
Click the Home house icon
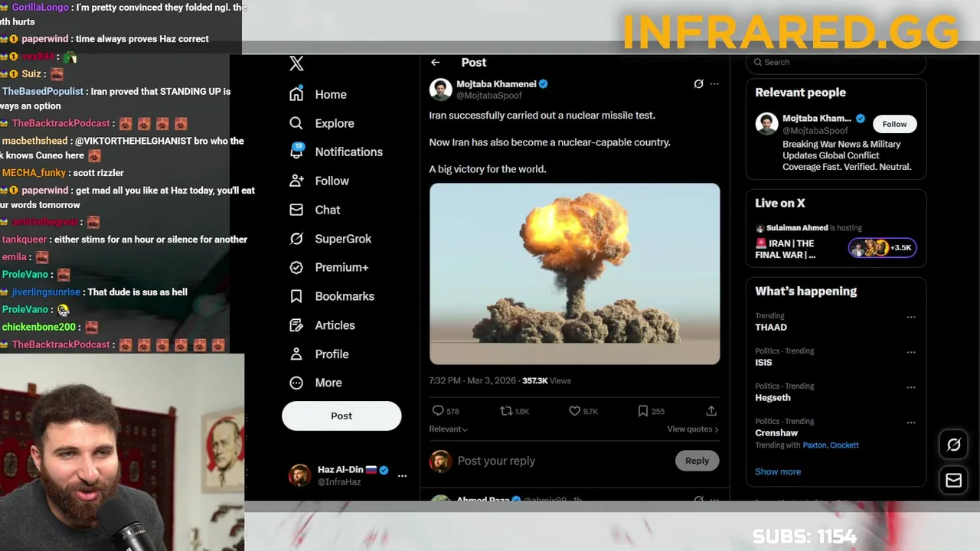pyautogui.click(x=296, y=94)
